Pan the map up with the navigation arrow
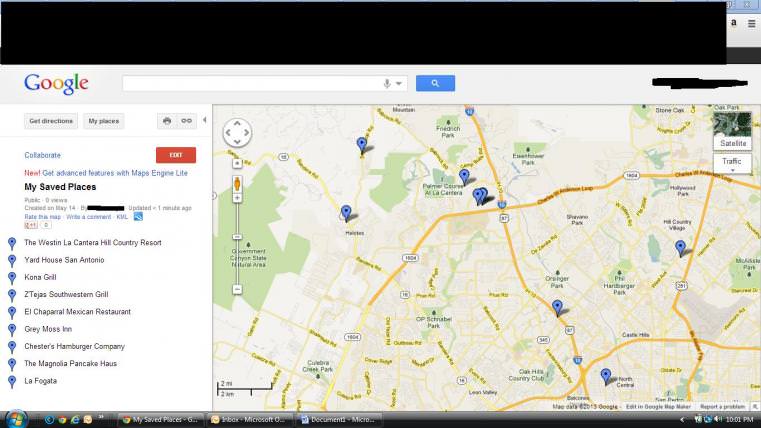Image resolution: width=761 pixels, height=428 pixels. tap(237, 123)
